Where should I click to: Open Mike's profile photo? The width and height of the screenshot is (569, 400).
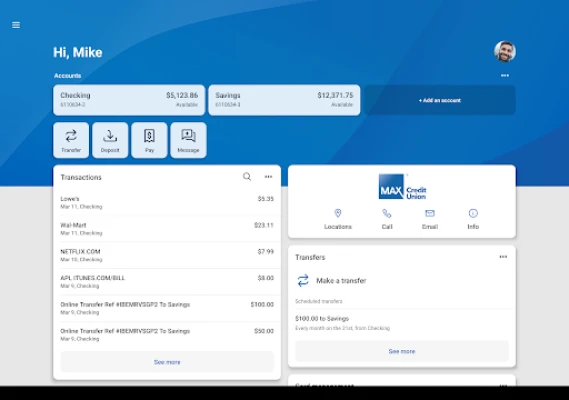point(505,51)
